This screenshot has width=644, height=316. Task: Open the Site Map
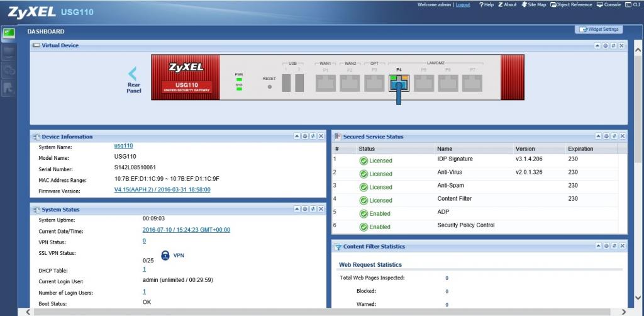(x=533, y=5)
